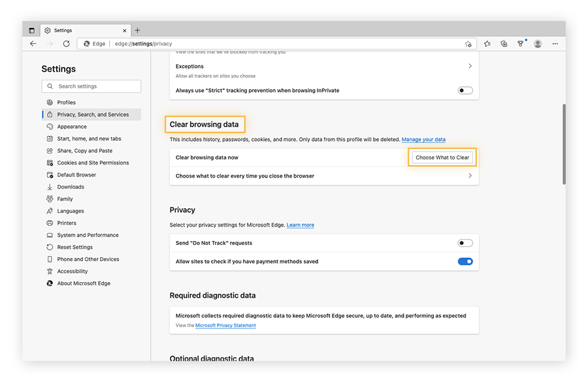Disable payment methods saved check for sites
The height and width of the screenshot is (382, 588).
465,261
